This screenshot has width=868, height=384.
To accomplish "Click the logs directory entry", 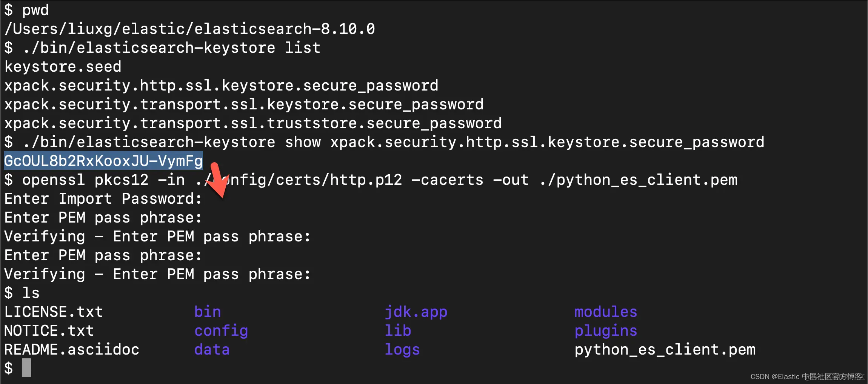I will click(402, 350).
